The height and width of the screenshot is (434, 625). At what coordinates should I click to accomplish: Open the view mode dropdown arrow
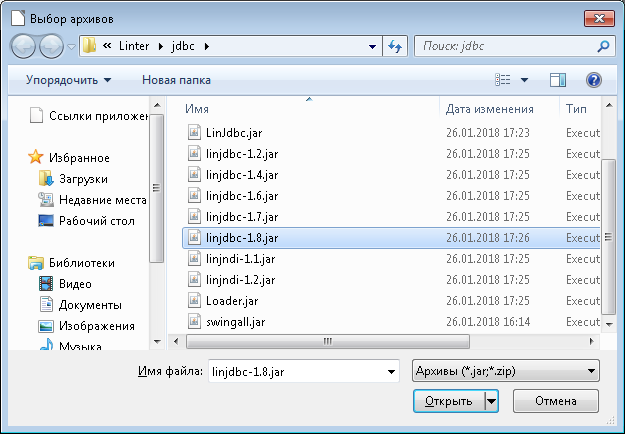click(x=525, y=79)
